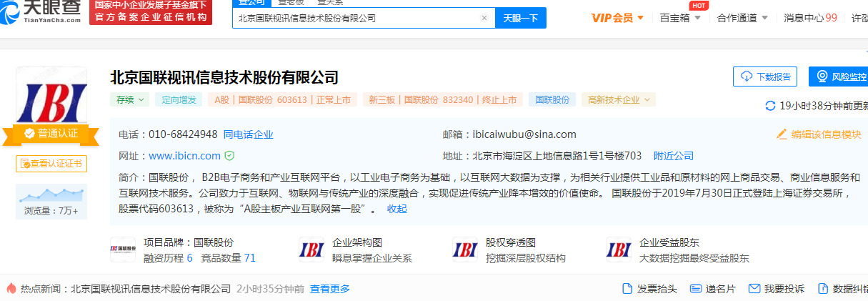Screen dimensions: 868x301
Task: Click the company title 北京国联视讯信息技术股份有限公司
Action: (224, 77)
